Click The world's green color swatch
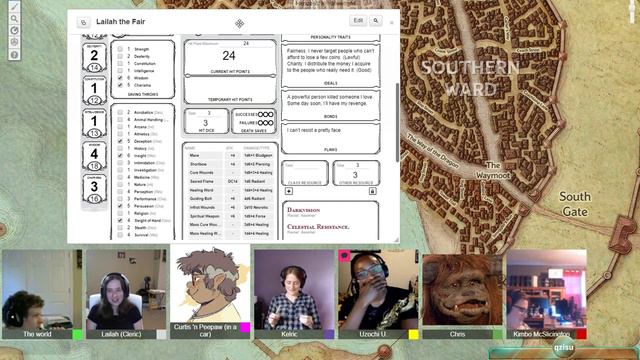 [x=78, y=335]
